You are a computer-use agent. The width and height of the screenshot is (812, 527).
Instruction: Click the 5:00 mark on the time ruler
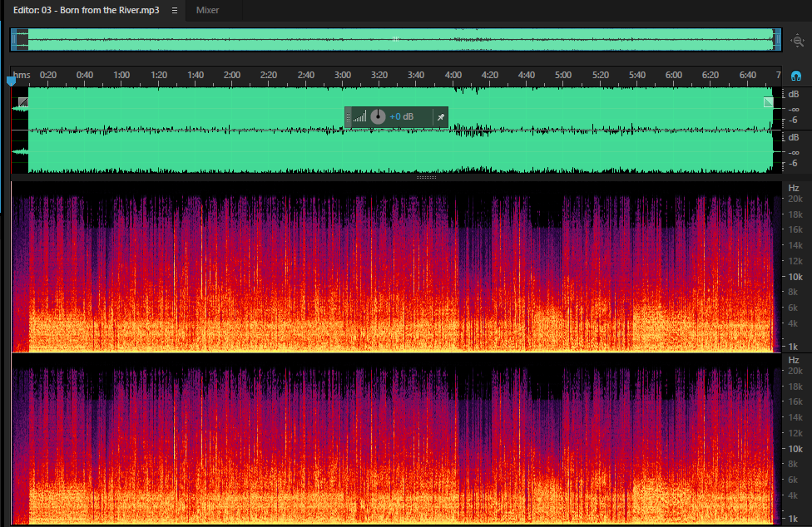coord(563,75)
